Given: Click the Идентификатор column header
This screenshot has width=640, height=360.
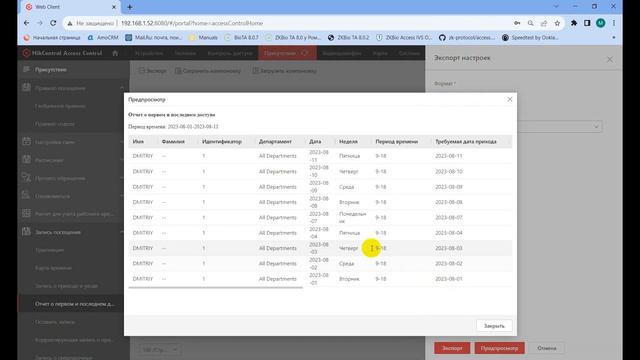Looking at the screenshot, I should (222, 141).
